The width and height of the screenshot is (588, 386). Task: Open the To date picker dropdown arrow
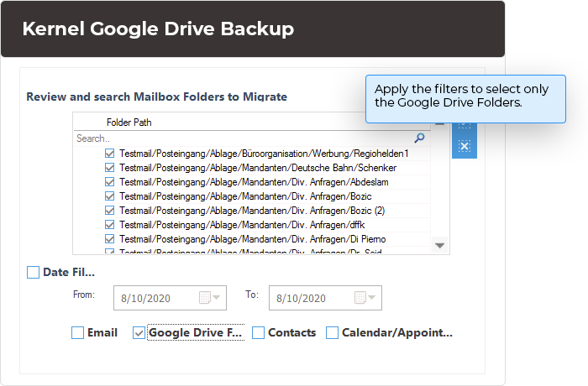[x=371, y=298]
